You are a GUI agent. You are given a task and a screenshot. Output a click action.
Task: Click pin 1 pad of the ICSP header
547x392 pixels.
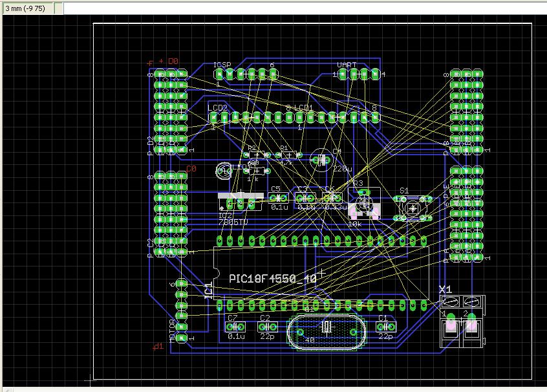point(219,74)
